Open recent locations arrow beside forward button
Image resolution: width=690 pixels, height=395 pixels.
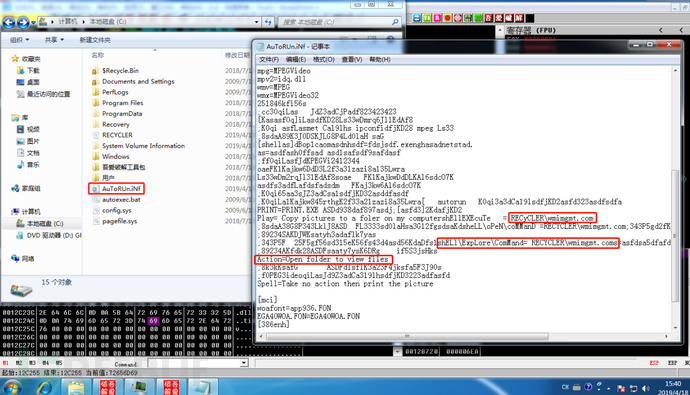[33, 22]
